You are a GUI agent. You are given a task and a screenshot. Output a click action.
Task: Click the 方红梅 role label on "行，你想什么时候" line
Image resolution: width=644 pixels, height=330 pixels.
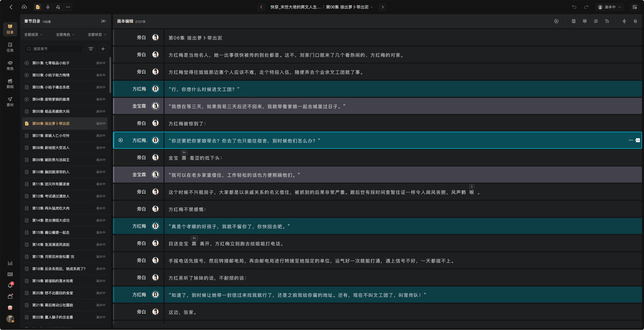139,89
